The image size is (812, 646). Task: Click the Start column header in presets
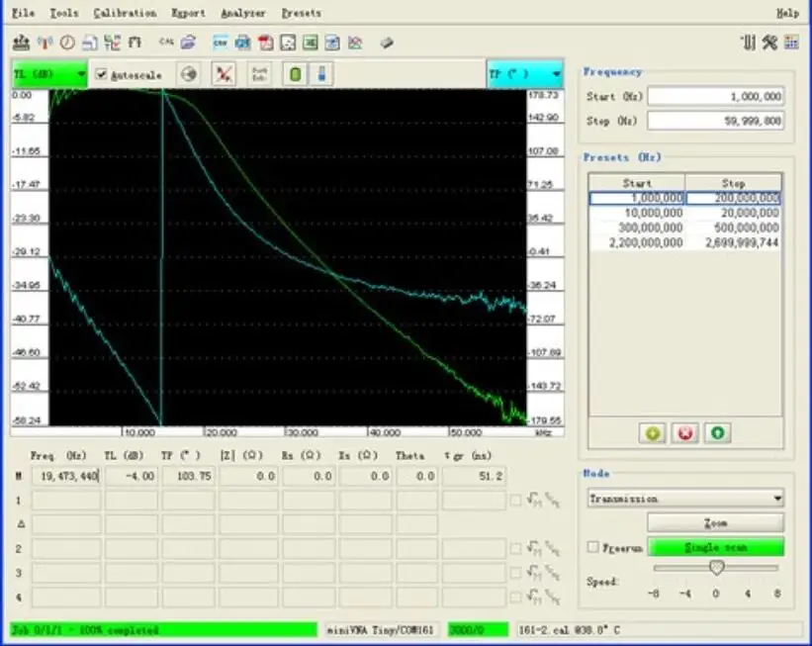point(637,183)
